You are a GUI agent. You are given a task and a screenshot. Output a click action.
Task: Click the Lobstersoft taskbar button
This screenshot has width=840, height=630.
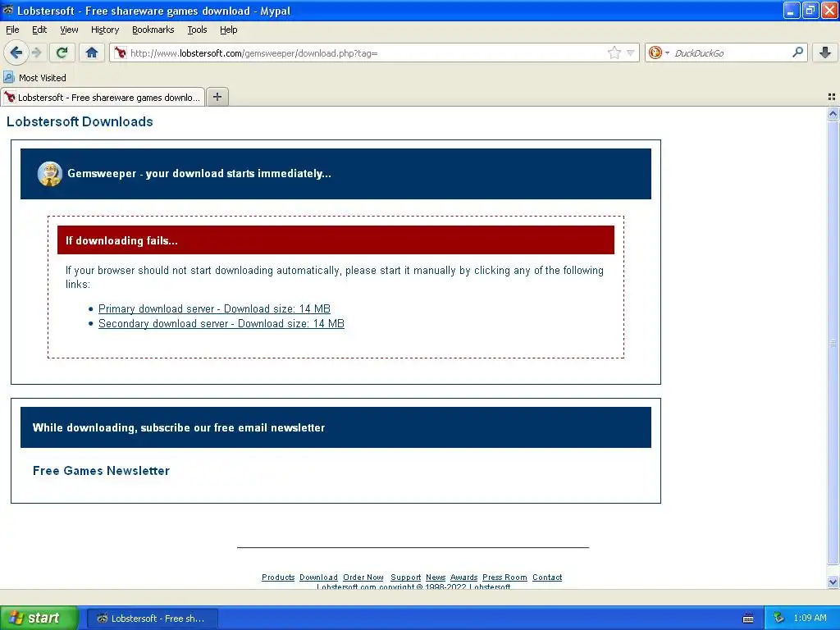click(x=152, y=619)
